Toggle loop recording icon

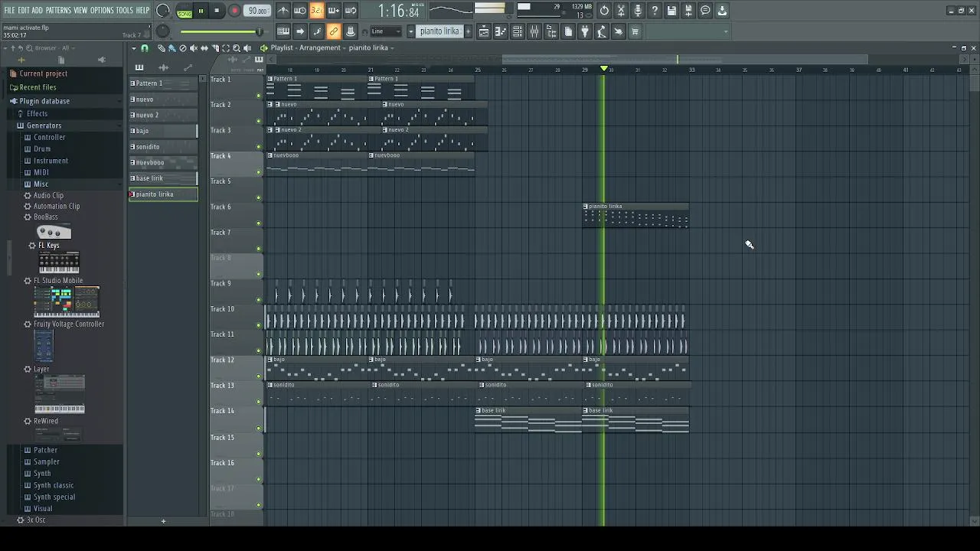coord(351,11)
